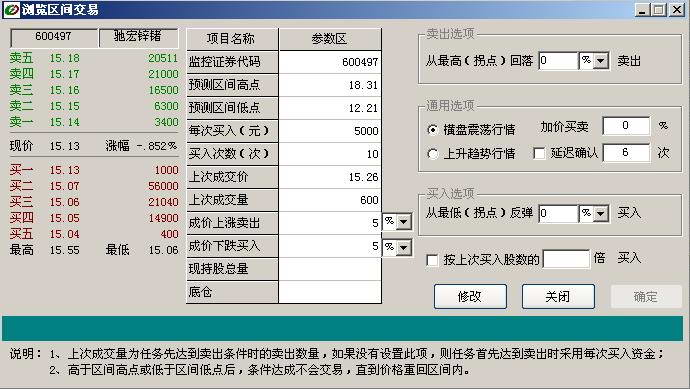This screenshot has width=690, height=391.
Task: Focus the 加价买卖 percent input field
Action: (625, 126)
